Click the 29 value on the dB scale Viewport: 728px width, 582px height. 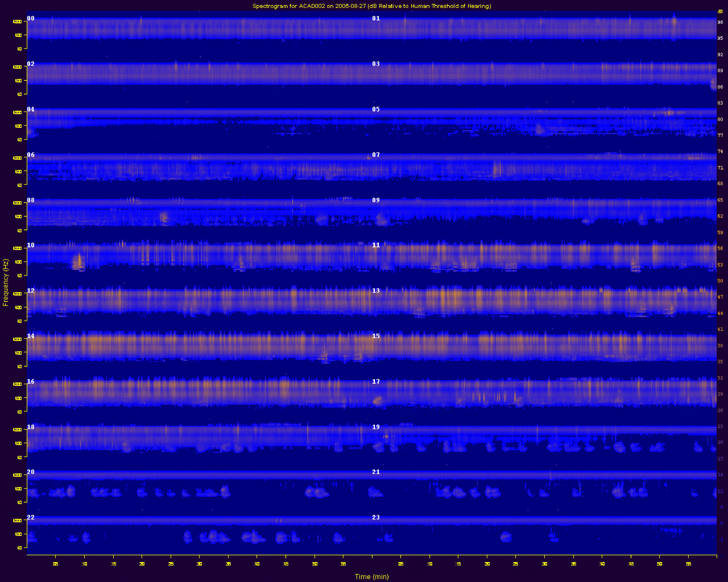coord(720,394)
